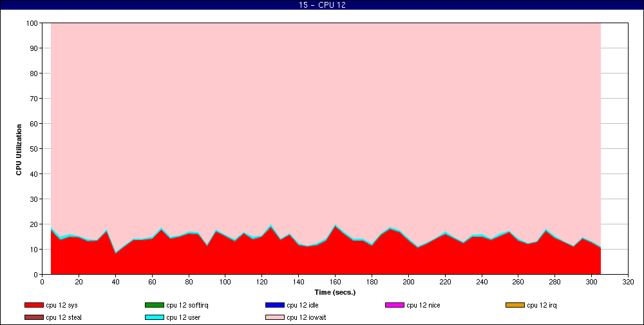Select the 'cpu 12 softirq' legend label
Viewport: 644px width, 325px height.
(187, 306)
